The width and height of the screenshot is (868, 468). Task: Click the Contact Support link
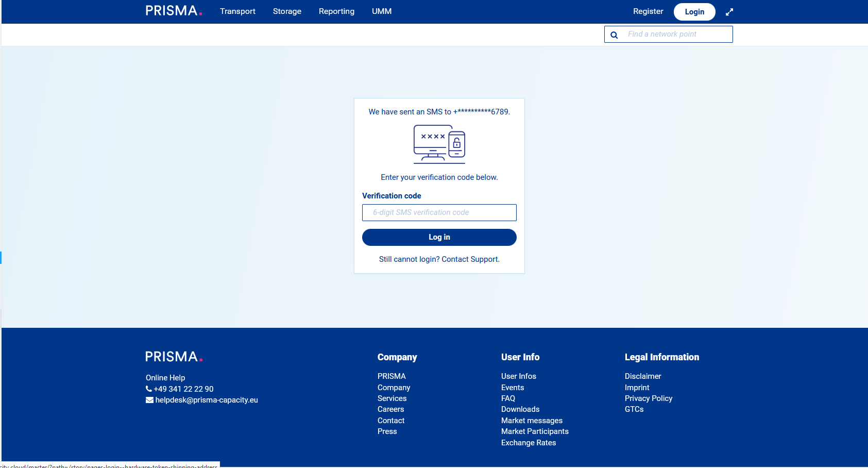470,259
